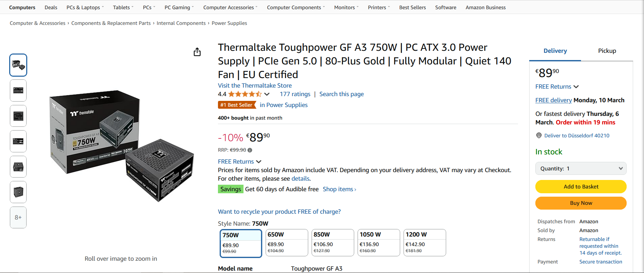Image resolution: width=644 pixels, height=273 pixels.
Task: Click the star rating icons
Action: 245,94
